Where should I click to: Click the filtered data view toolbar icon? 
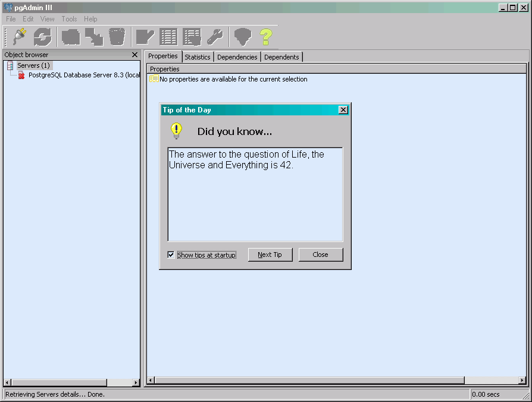tap(192, 37)
